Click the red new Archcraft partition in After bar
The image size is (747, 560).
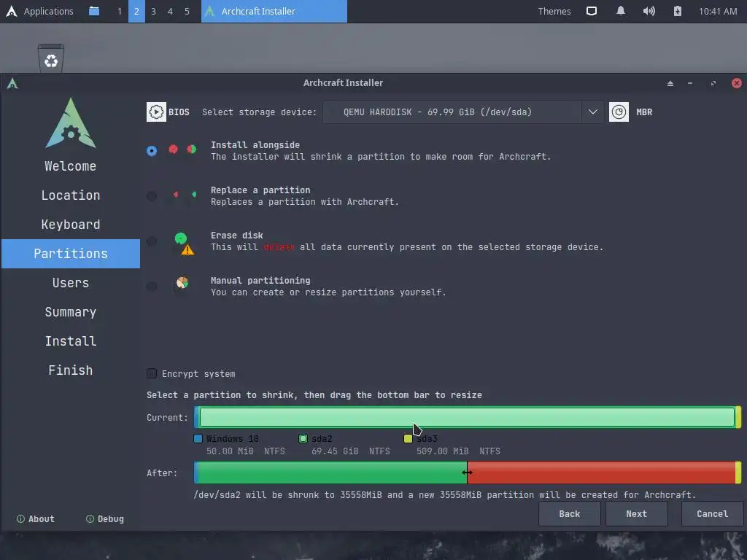tap(601, 472)
